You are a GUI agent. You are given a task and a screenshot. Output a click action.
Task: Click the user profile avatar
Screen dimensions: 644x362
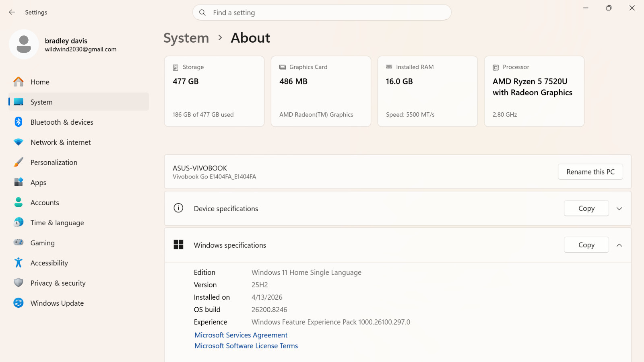[x=24, y=44]
